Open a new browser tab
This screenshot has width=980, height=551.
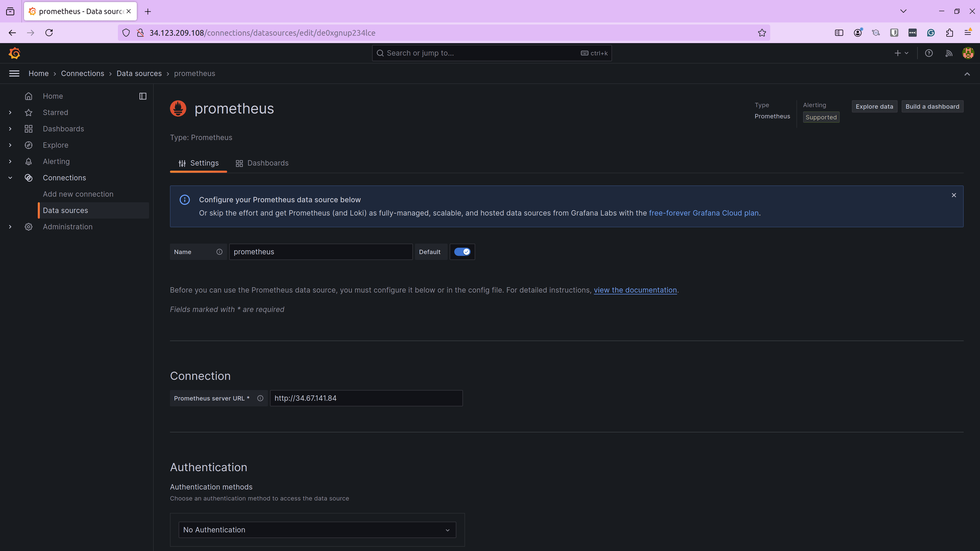click(148, 11)
